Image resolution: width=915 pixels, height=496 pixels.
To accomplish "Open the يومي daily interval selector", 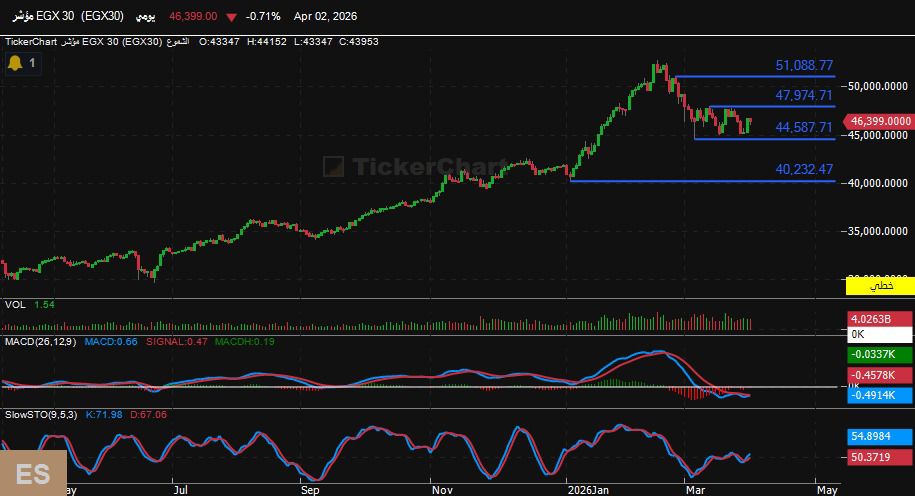I will tap(146, 17).
